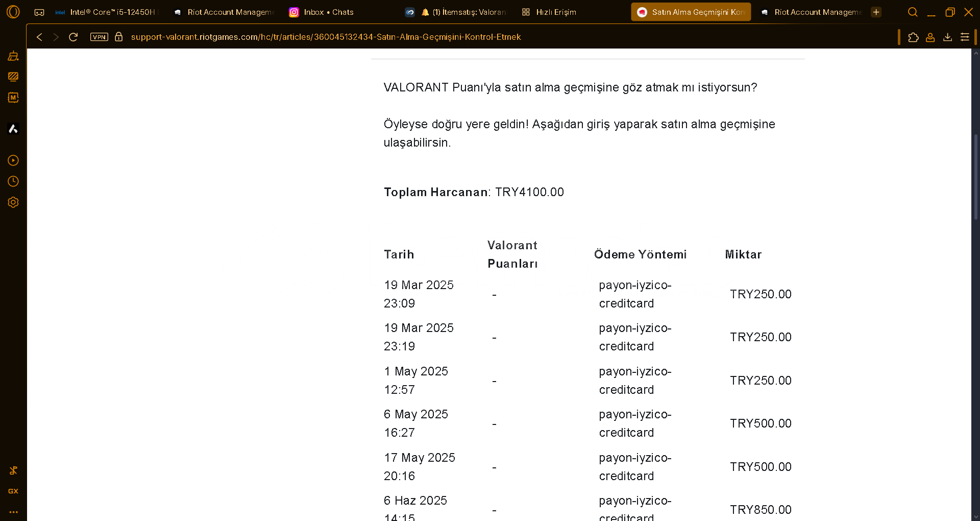This screenshot has width=980, height=521.
Task: Click the 6 Haz 2025 date cell
Action: coord(415,510)
